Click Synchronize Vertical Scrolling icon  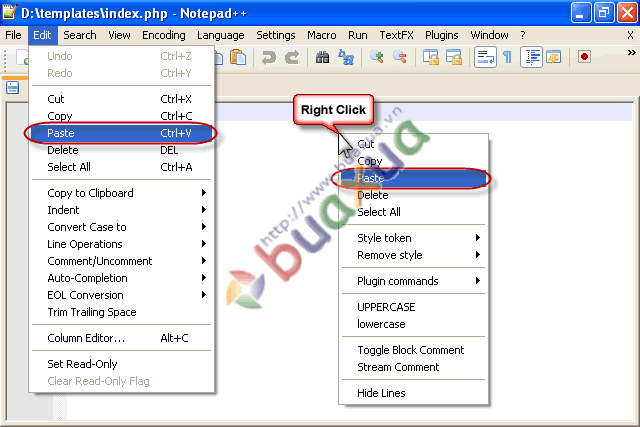coord(430,57)
